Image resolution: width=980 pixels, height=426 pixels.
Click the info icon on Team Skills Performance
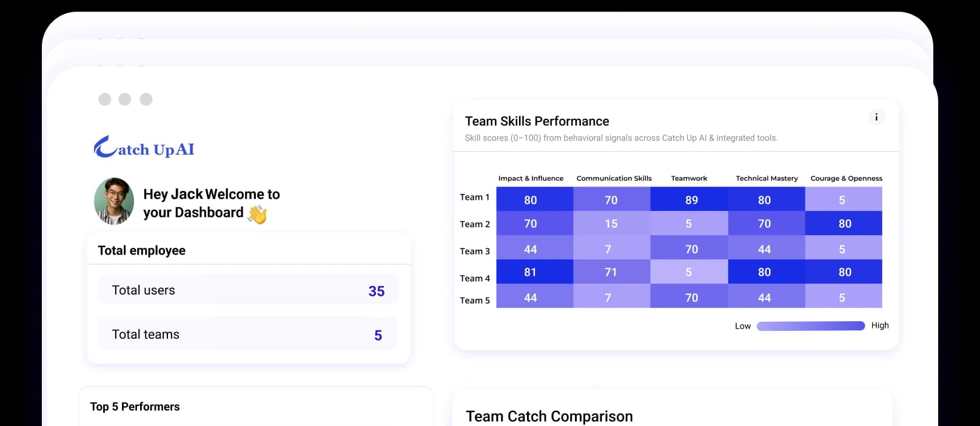[x=876, y=117]
